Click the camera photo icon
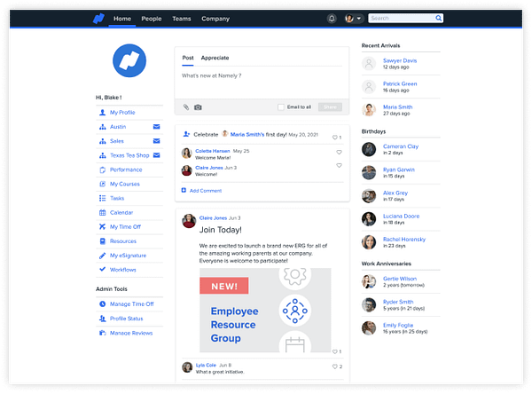This screenshot has width=532, height=394. click(198, 106)
